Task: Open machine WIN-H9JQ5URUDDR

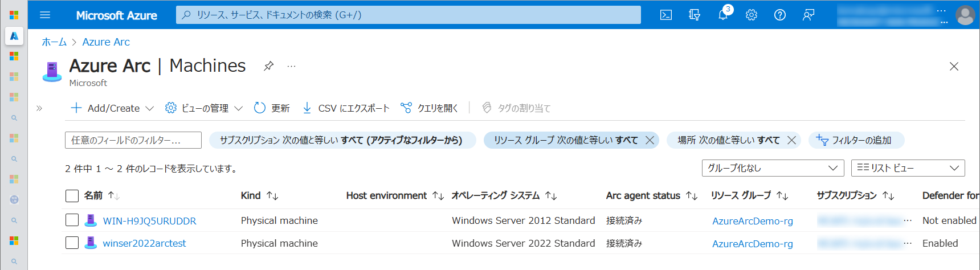Action: (x=149, y=221)
